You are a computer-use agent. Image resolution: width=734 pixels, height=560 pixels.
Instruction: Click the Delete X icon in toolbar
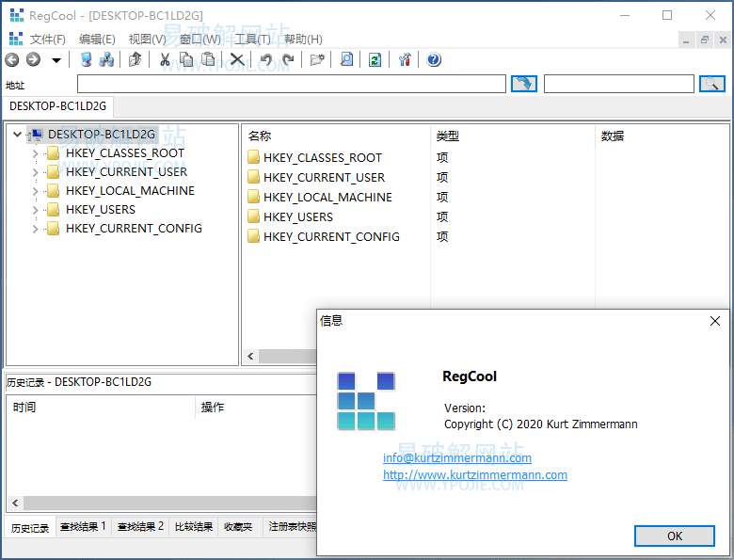coord(237,60)
